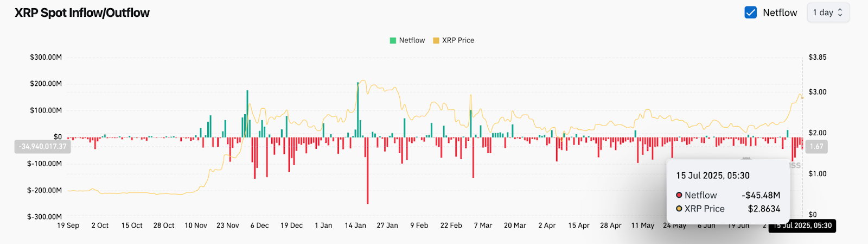Click the 7 Mar date label
Image resolution: width=868 pixels, height=244 pixels.
click(483, 225)
